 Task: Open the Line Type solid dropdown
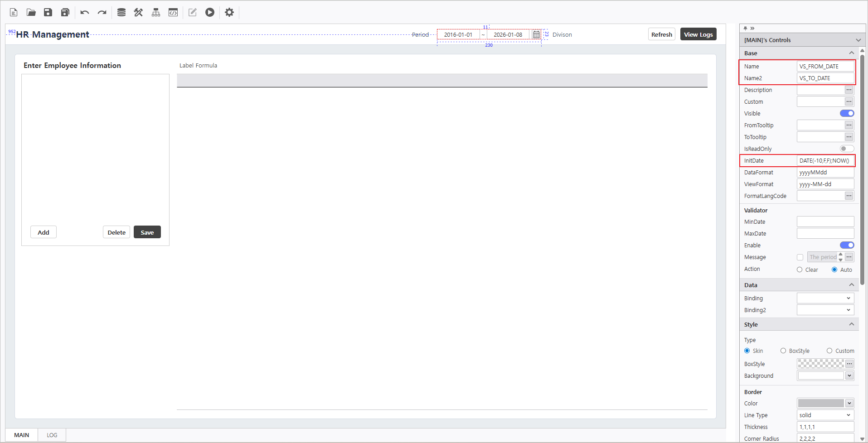pos(825,415)
